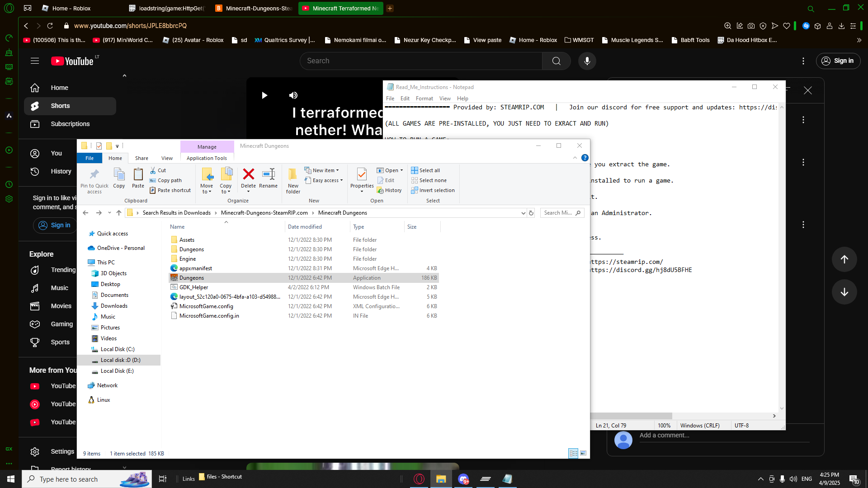Open the YouTube hamburger guide menu
Viewport: 868px width, 488px height.
tap(35, 61)
